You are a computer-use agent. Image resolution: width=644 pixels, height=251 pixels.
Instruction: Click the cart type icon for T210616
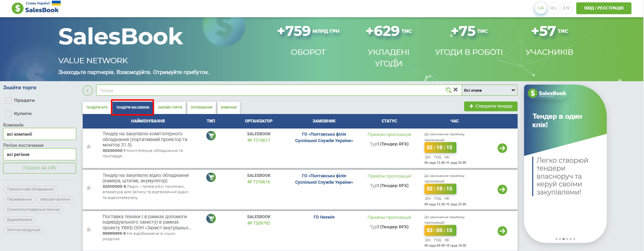tap(211, 177)
